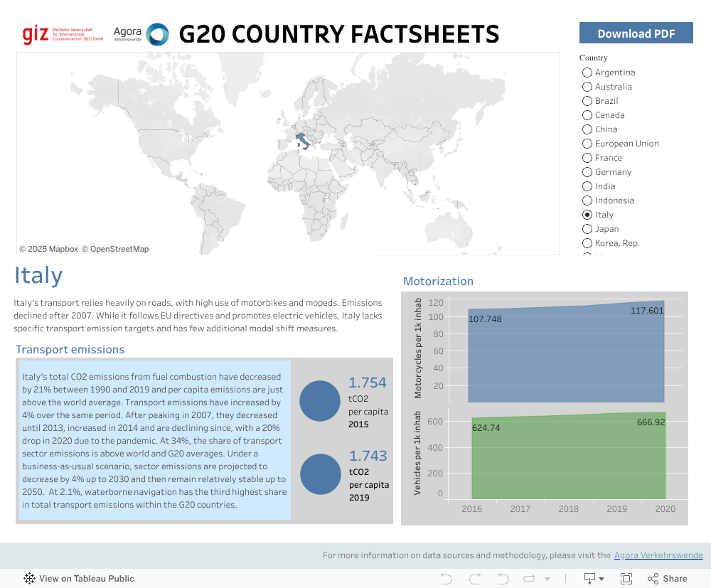
Task: Click the Revert (reset view) icon
Action: [503, 579]
